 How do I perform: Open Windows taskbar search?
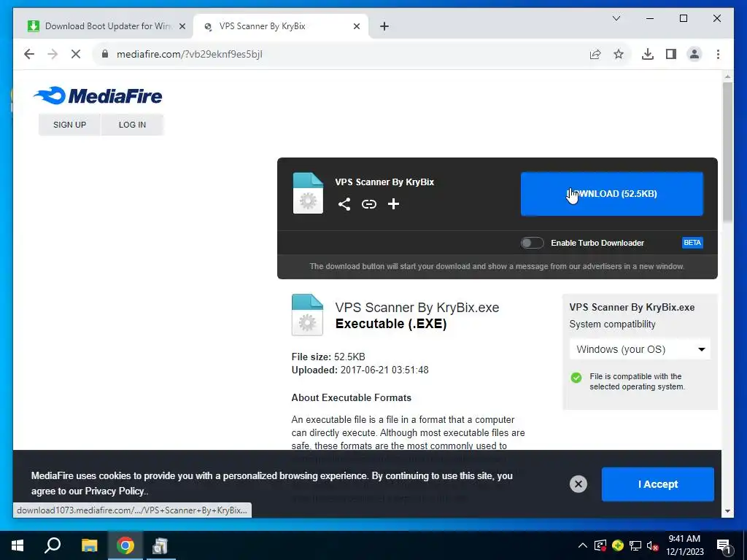coord(53,545)
